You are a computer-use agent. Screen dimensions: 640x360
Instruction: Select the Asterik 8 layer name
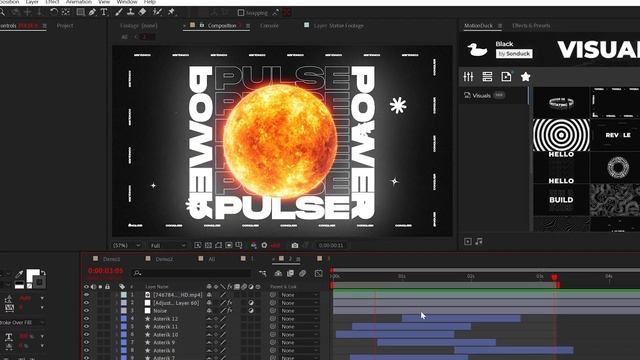[x=164, y=350]
